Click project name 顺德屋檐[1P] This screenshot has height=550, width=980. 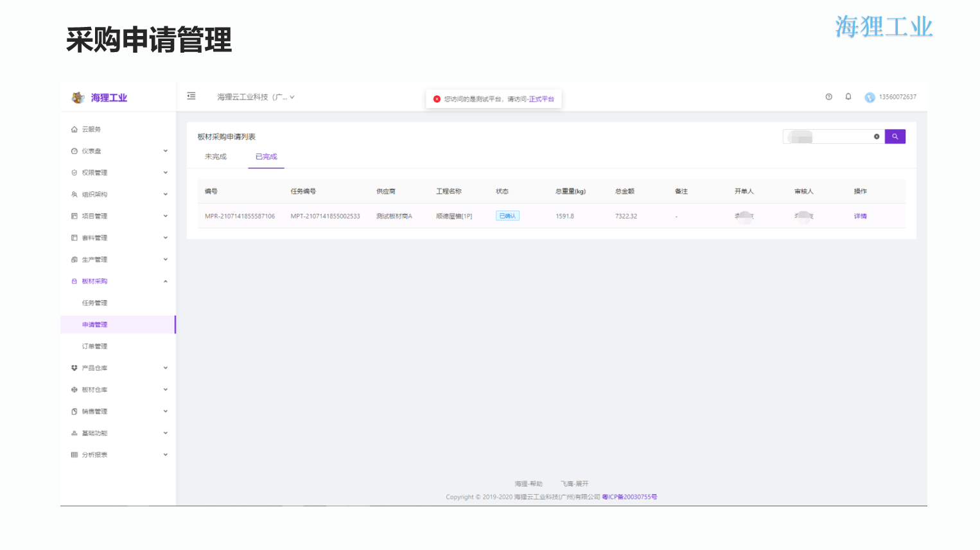pyautogui.click(x=454, y=217)
